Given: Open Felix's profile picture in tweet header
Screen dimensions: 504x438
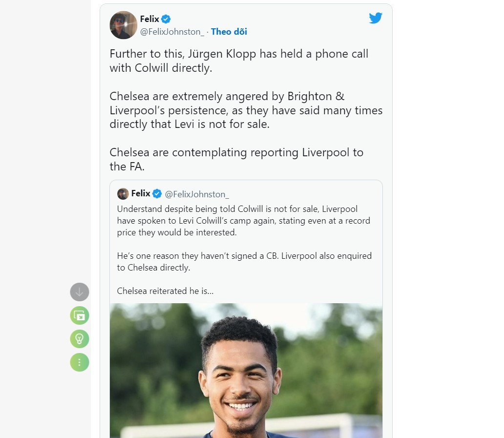Looking at the screenshot, I should pos(124,25).
